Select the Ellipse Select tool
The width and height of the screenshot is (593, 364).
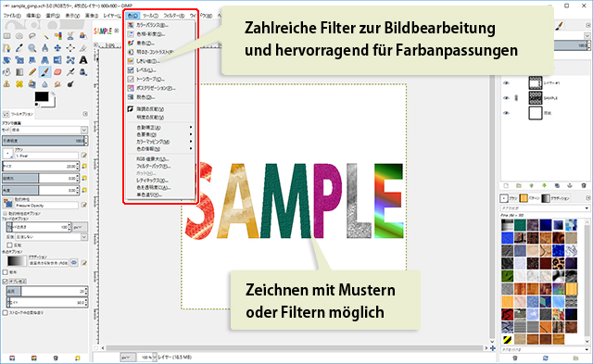[19, 36]
